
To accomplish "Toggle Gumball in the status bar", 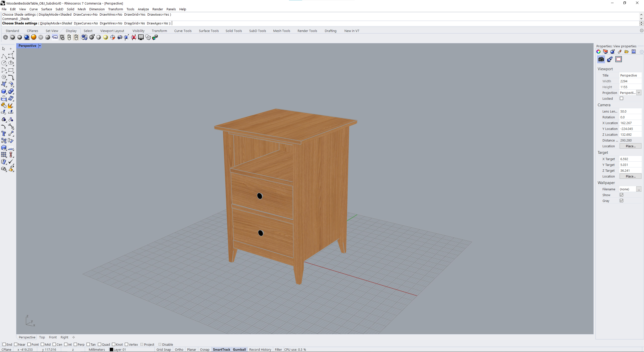I will tap(239, 349).
